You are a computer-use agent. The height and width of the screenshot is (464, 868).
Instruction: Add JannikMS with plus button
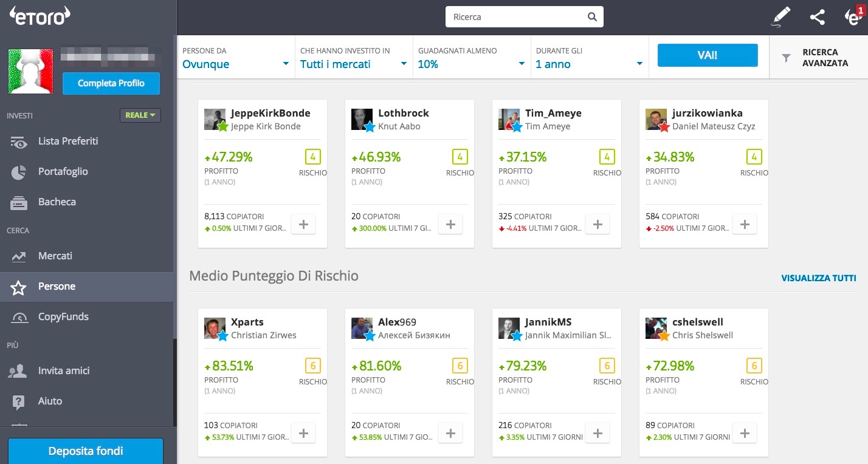pyautogui.click(x=598, y=433)
